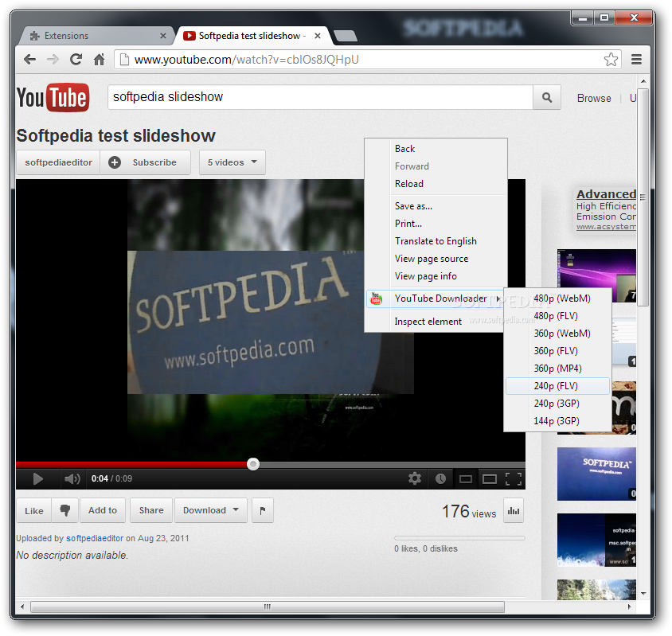Screen dimensions: 672x636
Task: Open the Browse link
Action: (x=594, y=98)
